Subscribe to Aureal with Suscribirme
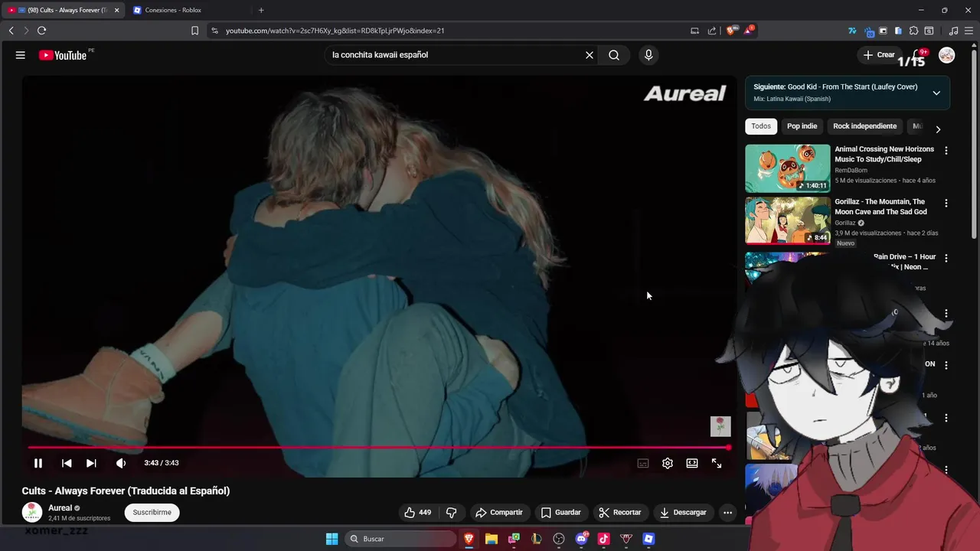The width and height of the screenshot is (980, 551). [152, 512]
